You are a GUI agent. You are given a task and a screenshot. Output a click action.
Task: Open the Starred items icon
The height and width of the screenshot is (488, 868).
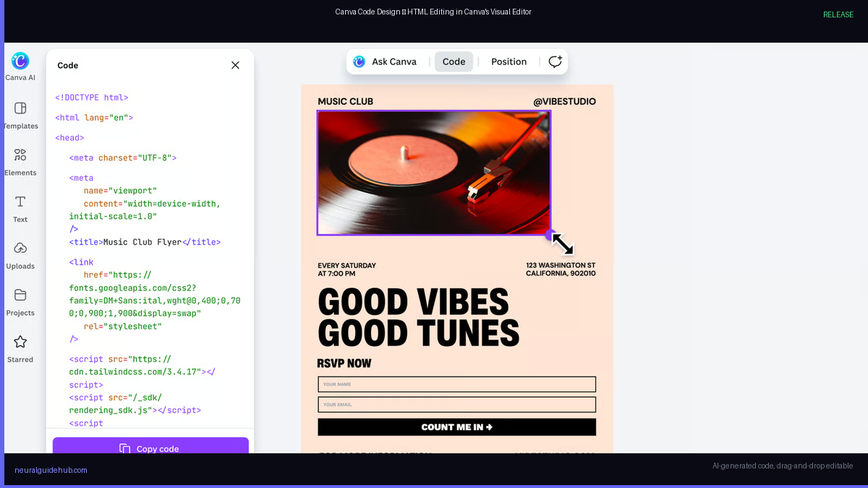(20, 341)
